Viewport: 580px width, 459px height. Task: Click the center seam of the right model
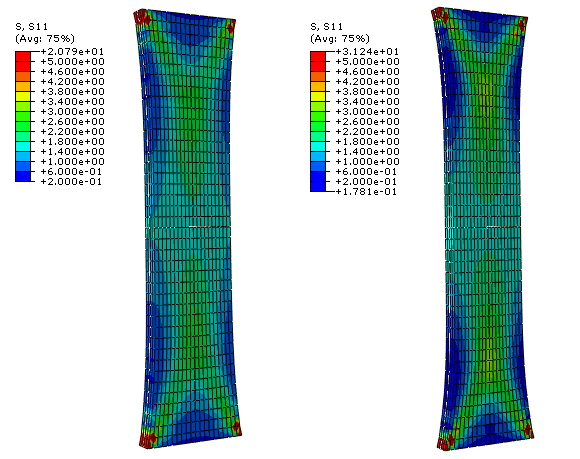(x=483, y=227)
